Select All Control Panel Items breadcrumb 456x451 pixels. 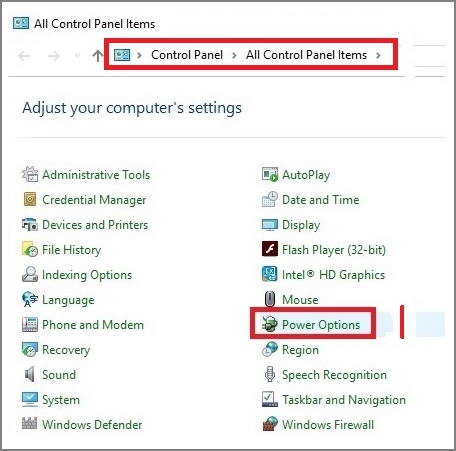coord(306,55)
